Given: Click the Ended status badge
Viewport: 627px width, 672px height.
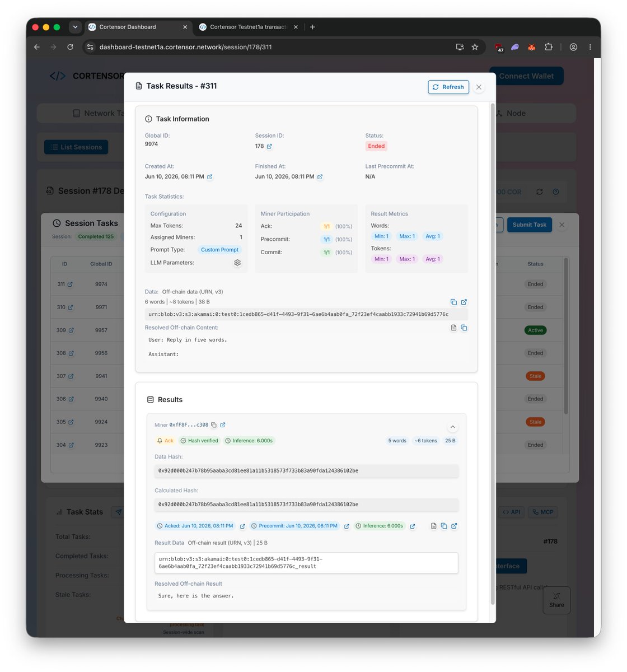Looking at the screenshot, I should pyautogui.click(x=376, y=146).
